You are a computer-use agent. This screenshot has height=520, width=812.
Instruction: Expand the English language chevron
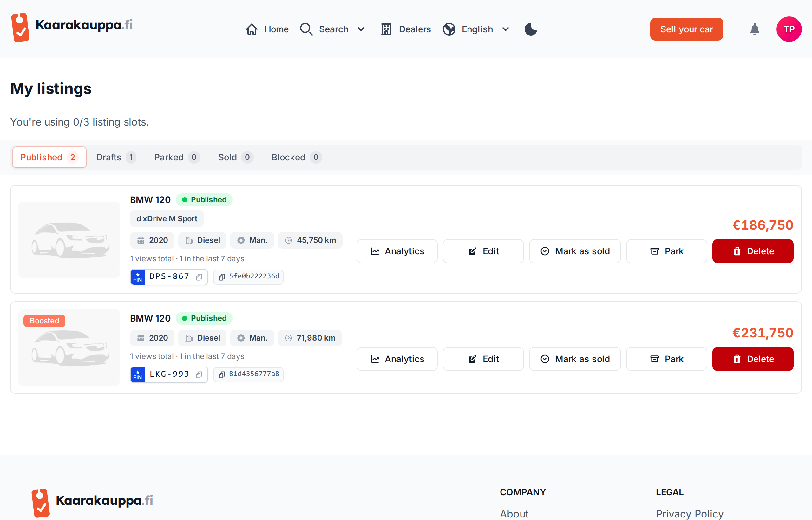click(x=506, y=29)
